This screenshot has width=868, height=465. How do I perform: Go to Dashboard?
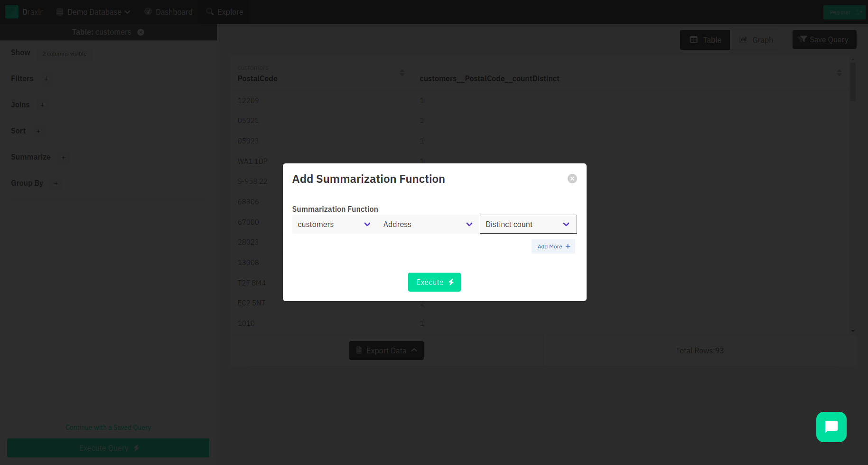168,12
